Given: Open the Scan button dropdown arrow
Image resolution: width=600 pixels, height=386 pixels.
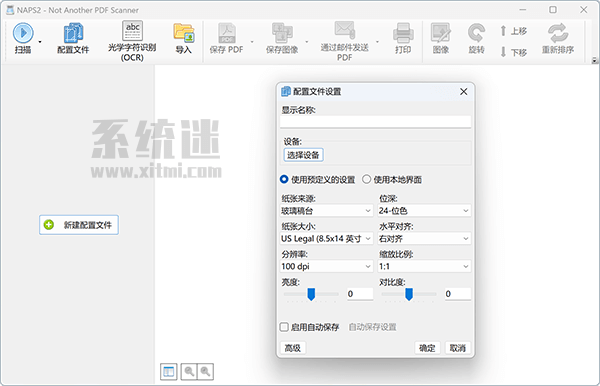Looking at the screenshot, I should point(40,42).
